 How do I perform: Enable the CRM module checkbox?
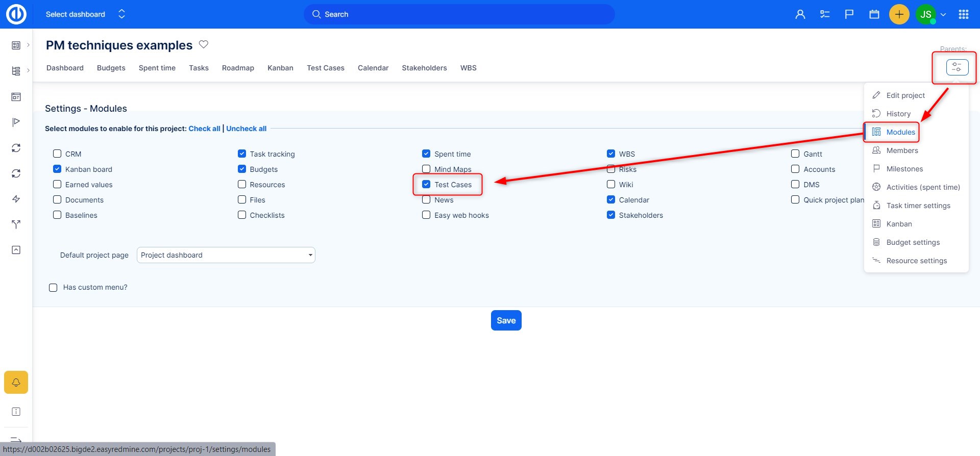point(57,154)
